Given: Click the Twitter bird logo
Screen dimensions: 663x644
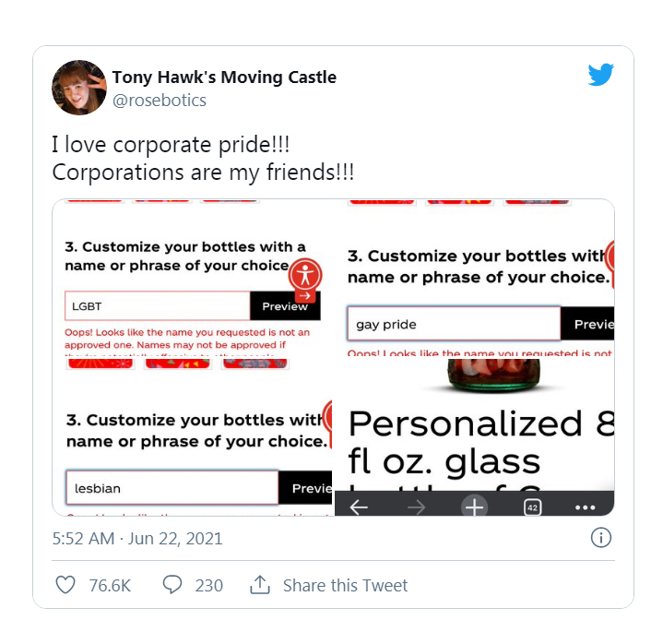Looking at the screenshot, I should point(601,76).
